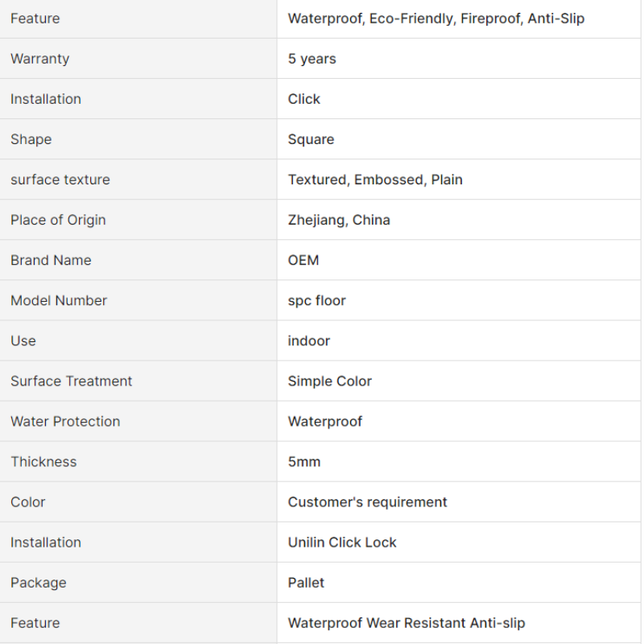Screen dimensions: 644x644
Task: Select the "spc floor" model value
Action: [x=317, y=300]
